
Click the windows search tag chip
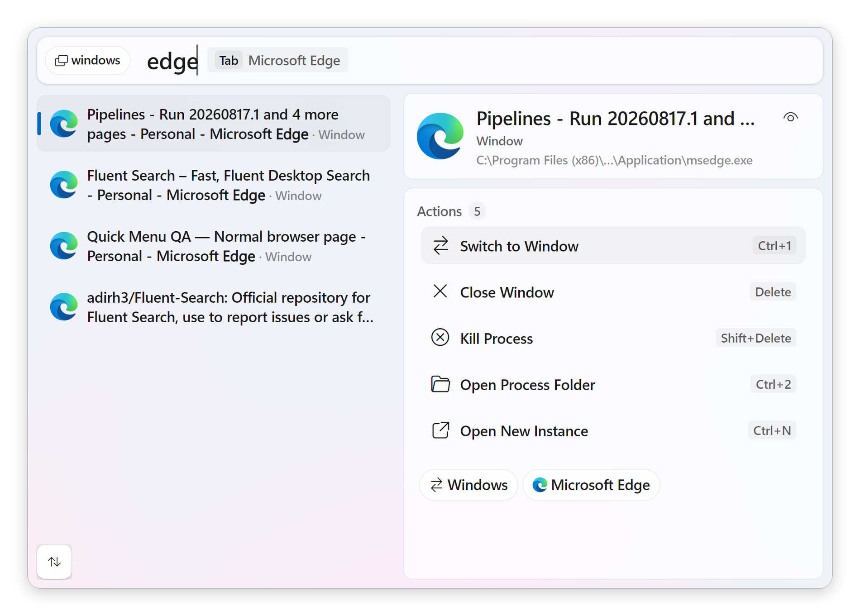tap(88, 60)
